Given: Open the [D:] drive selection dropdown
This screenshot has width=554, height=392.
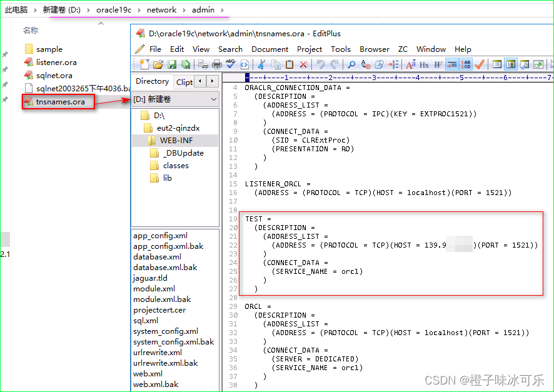Looking at the screenshot, I should [175, 99].
